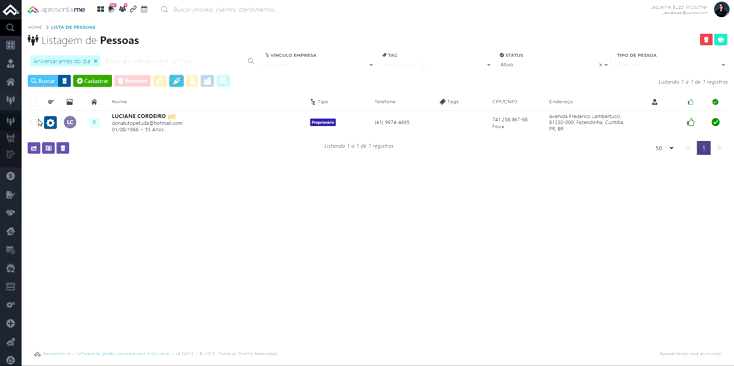Click the property count badge 0
The height and width of the screenshot is (366, 734).
(x=94, y=123)
